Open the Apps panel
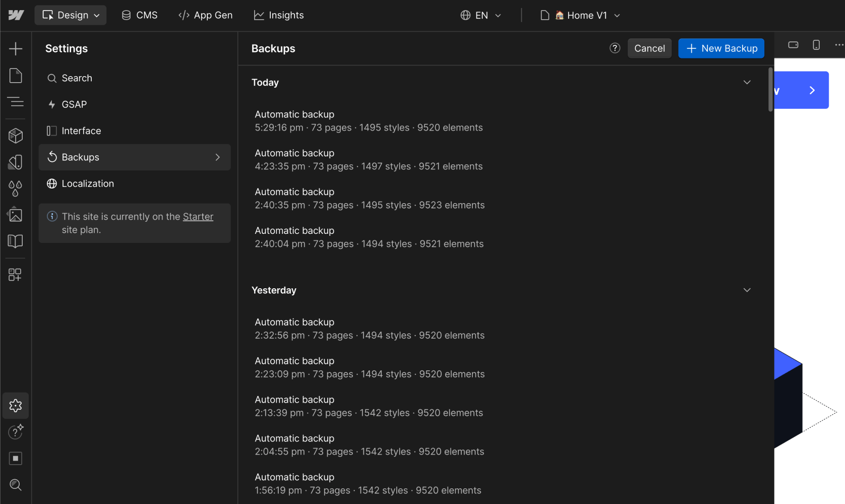The width and height of the screenshot is (845, 504). click(16, 275)
